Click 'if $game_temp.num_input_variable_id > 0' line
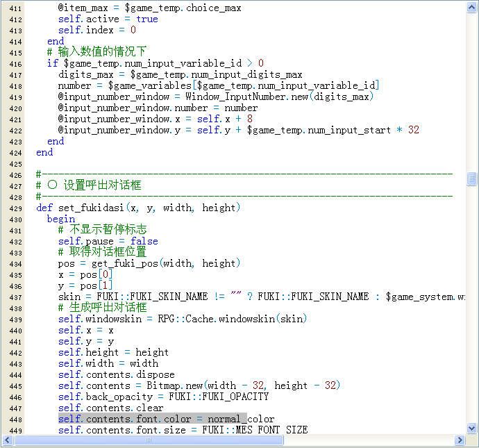The height and width of the screenshot is (448, 479). click(156, 63)
